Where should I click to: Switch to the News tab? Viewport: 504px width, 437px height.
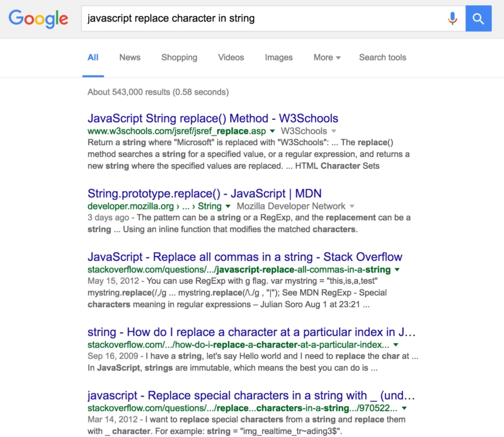point(130,57)
